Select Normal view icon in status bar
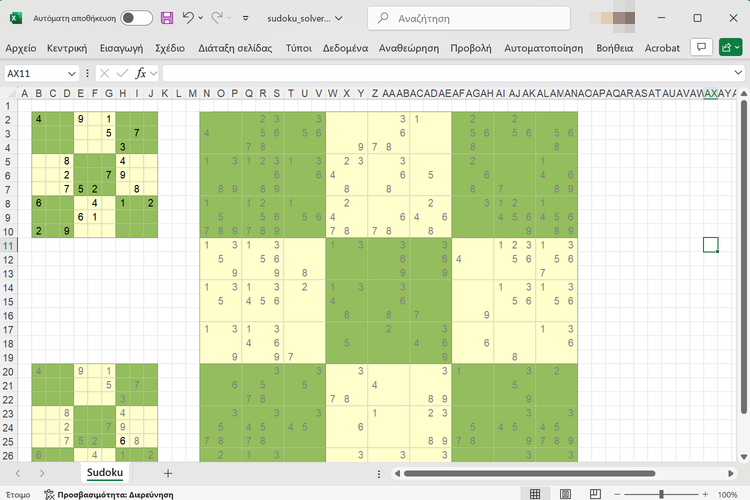The width and height of the screenshot is (750, 500). pyautogui.click(x=536, y=494)
